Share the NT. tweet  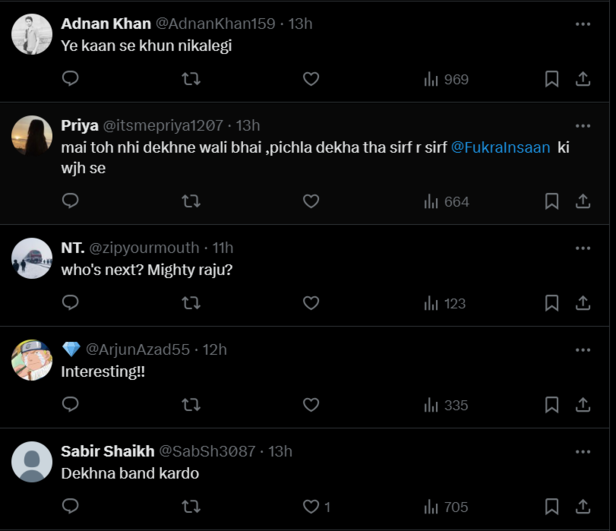coord(583,302)
